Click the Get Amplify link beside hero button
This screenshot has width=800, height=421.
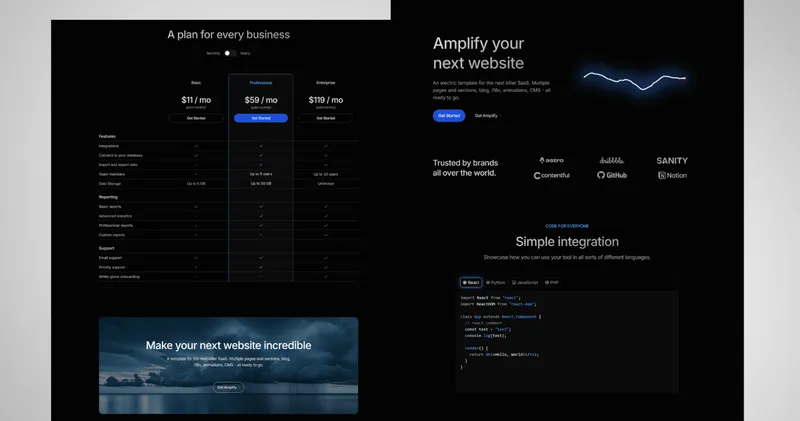(x=487, y=116)
